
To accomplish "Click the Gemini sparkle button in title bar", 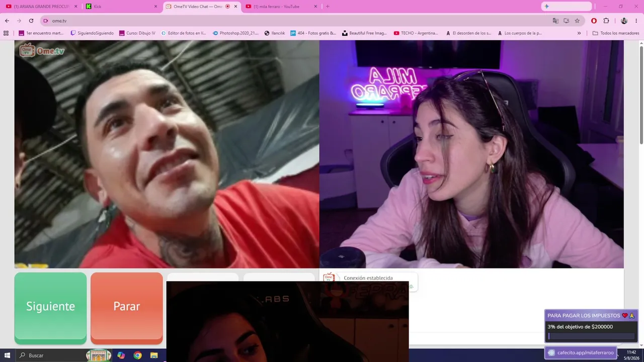I will tap(567, 6).
